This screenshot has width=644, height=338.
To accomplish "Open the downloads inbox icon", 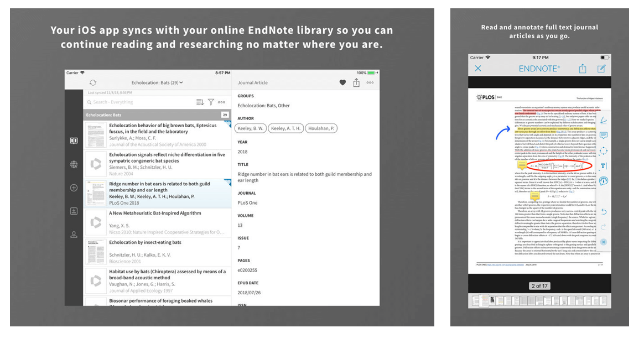I will (74, 211).
